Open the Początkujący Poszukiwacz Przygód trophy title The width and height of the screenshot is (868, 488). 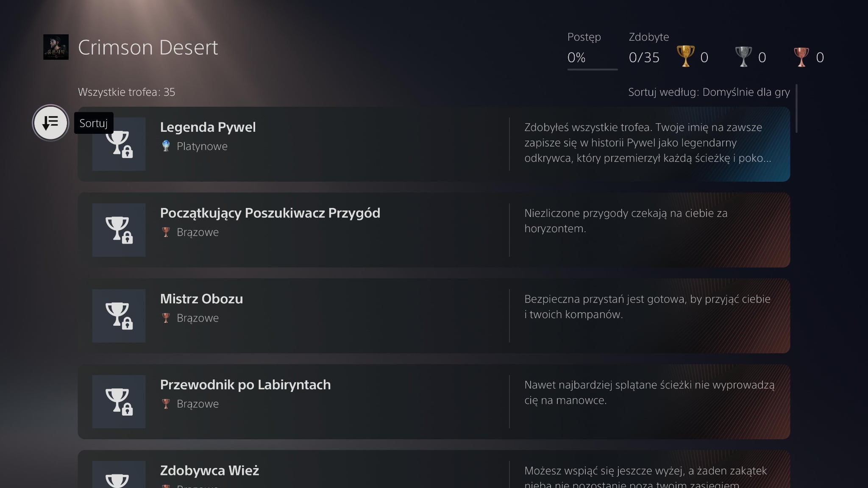tap(270, 213)
